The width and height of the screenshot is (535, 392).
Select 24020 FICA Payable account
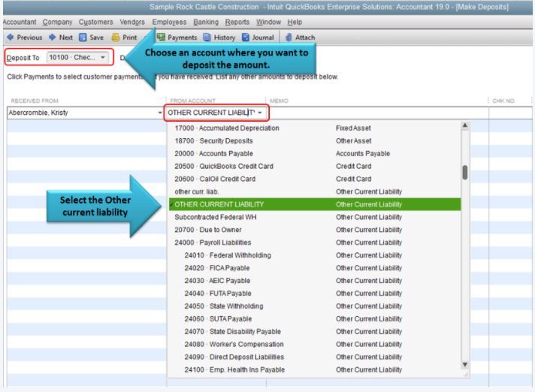tap(314, 268)
